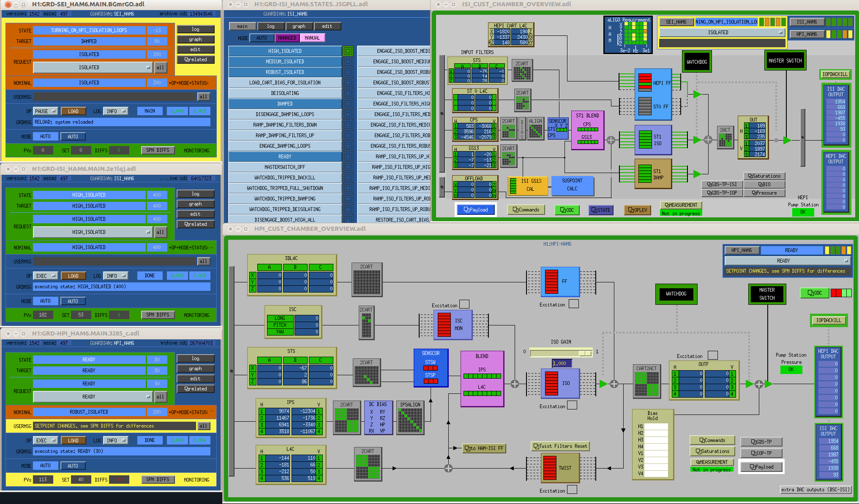Select MANUAL mode in states window
Screen dimensions: 859x504
[312, 38]
